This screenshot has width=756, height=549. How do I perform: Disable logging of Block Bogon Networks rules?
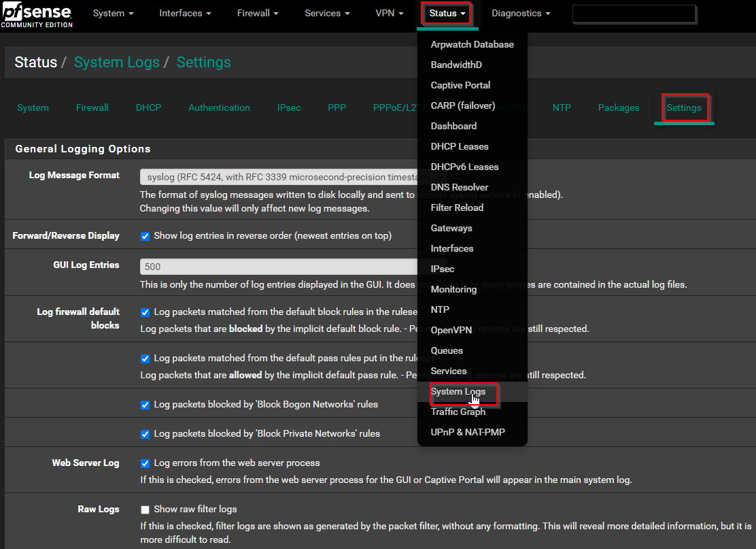pos(145,404)
